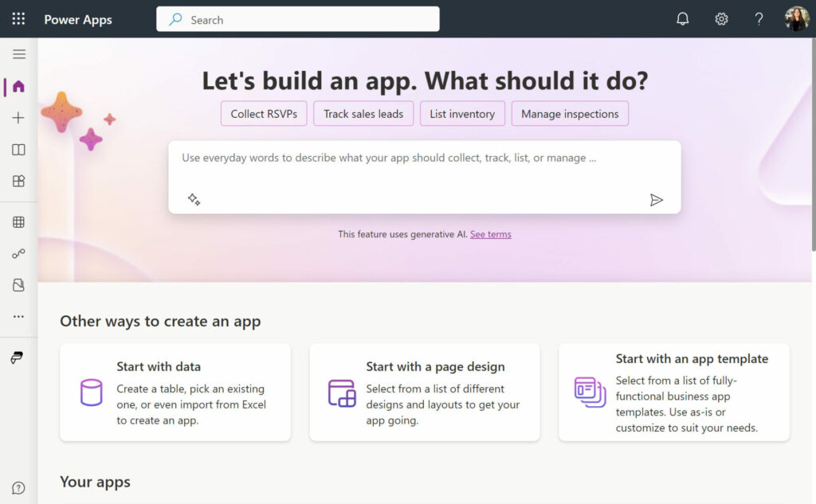Open the Flows icon in sidebar
This screenshot has width=816, height=504.
pyautogui.click(x=19, y=254)
